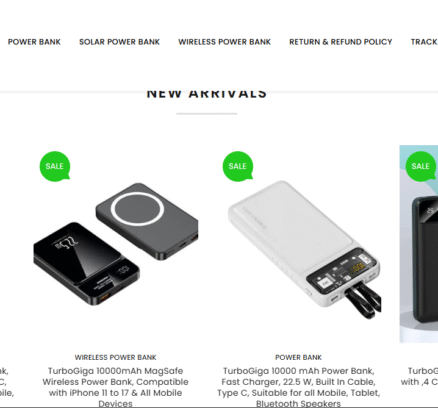Open the Power Bank menu item
The height and width of the screenshot is (408, 438).
pyautogui.click(x=34, y=42)
